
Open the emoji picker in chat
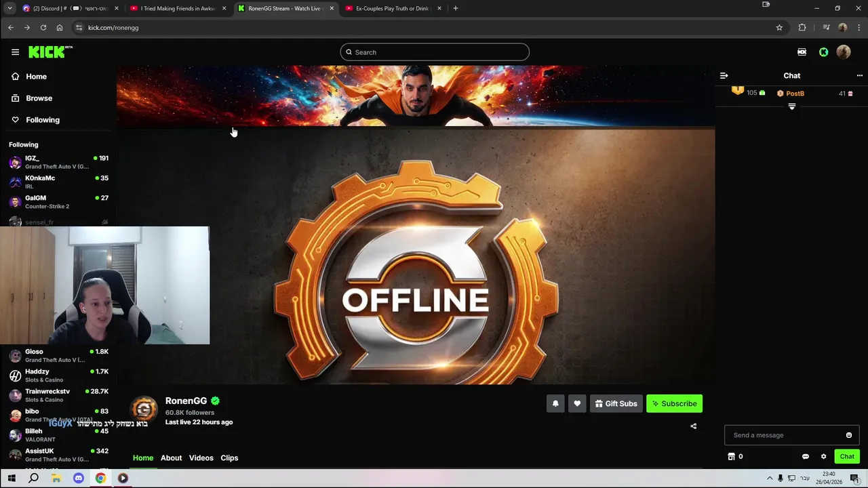[x=848, y=435]
